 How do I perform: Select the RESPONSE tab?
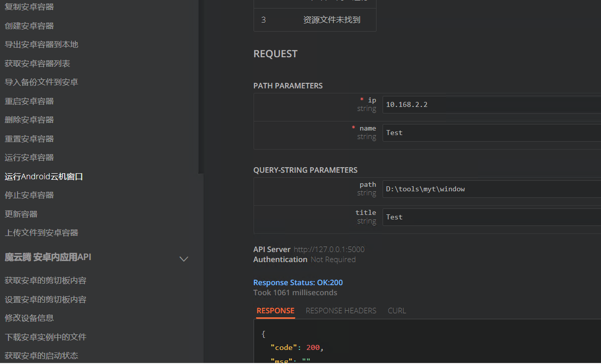(275, 310)
